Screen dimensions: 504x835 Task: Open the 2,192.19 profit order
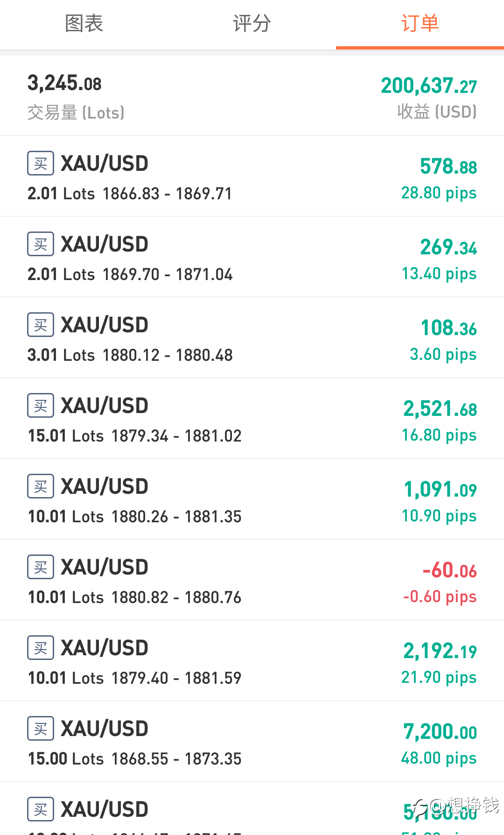point(252,661)
